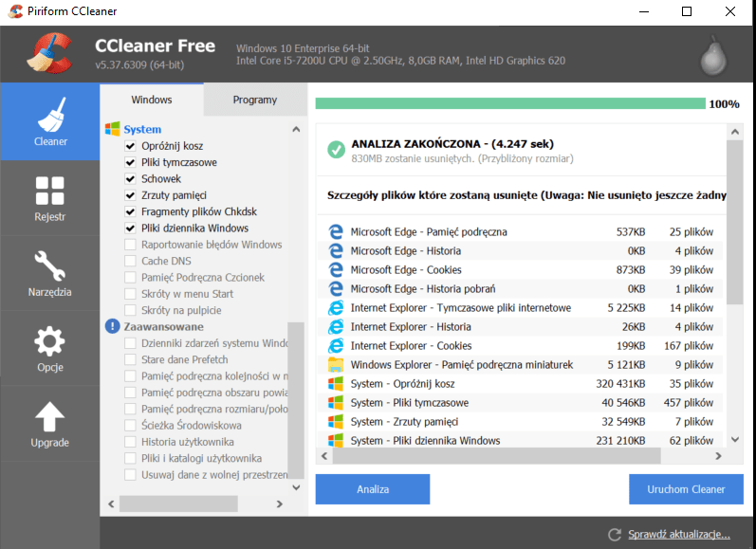Select the Microsoft Edge - Cookies result icon

click(x=335, y=269)
